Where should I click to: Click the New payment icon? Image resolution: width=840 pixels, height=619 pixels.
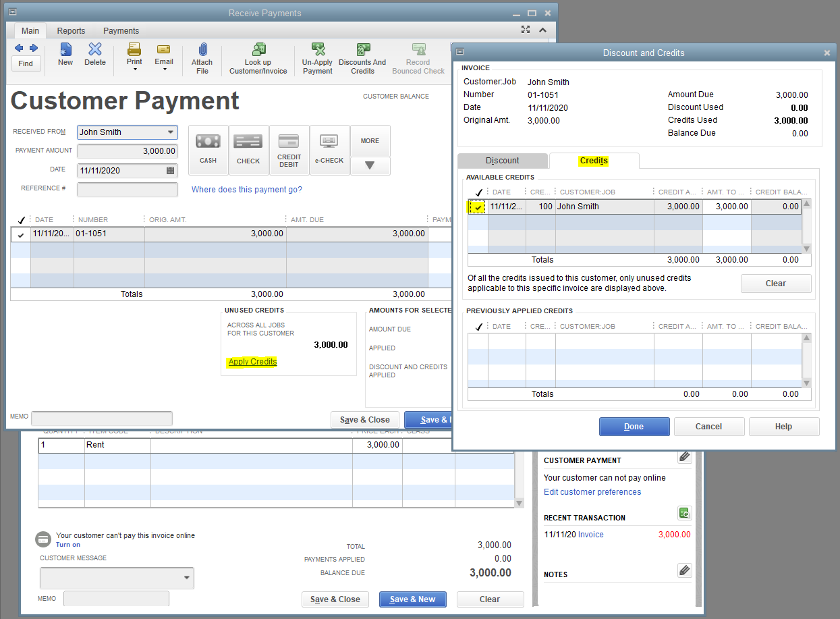point(65,51)
